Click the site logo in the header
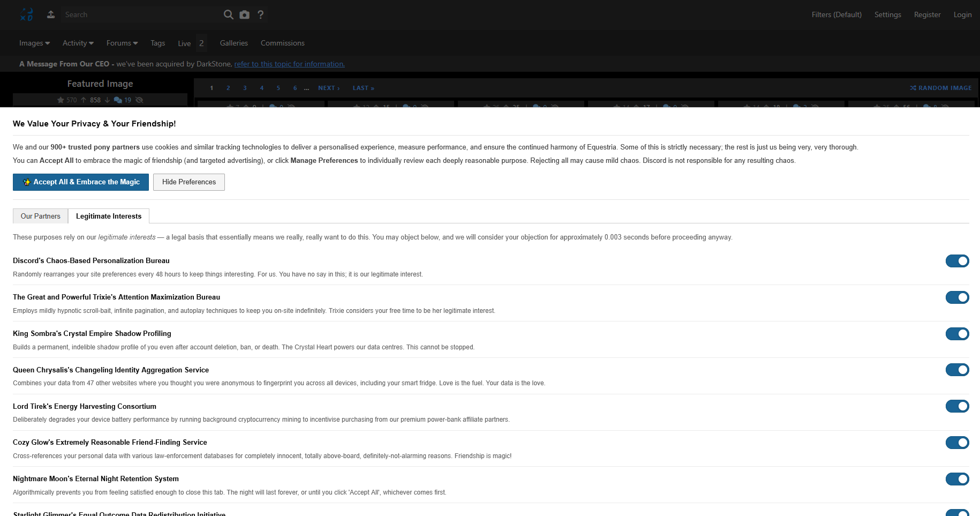Image resolution: width=980 pixels, height=516 pixels. (26, 14)
